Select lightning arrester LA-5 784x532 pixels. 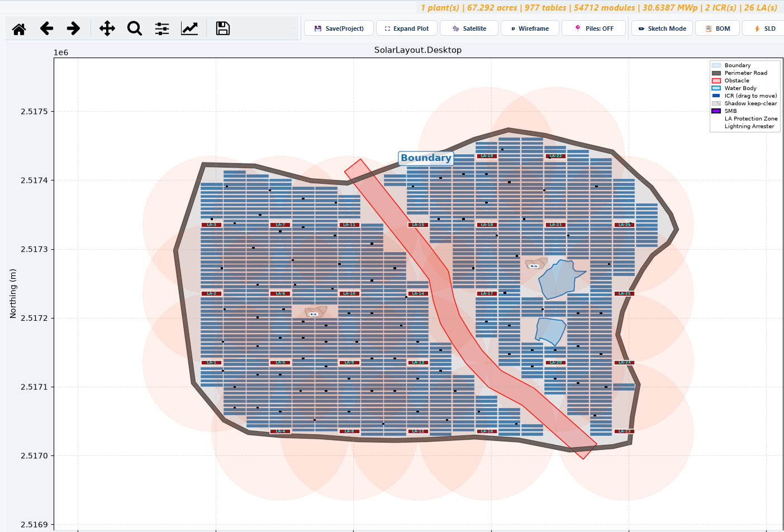pos(280,363)
